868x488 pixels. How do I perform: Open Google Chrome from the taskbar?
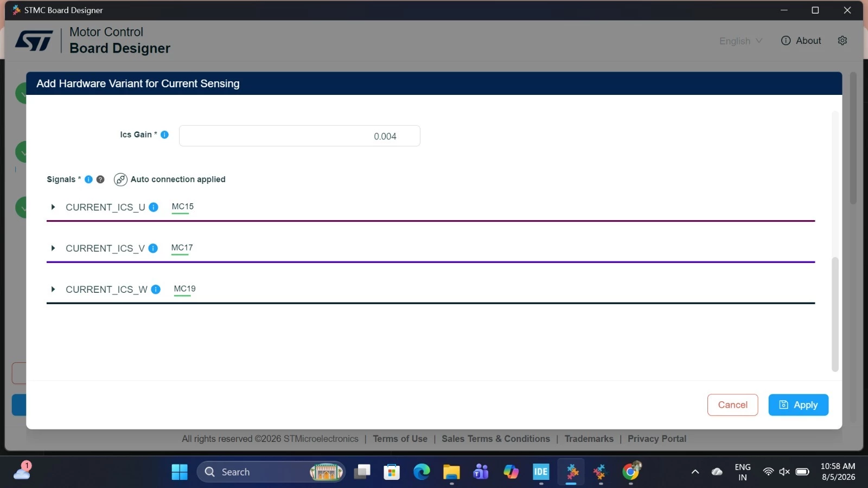[x=631, y=472]
